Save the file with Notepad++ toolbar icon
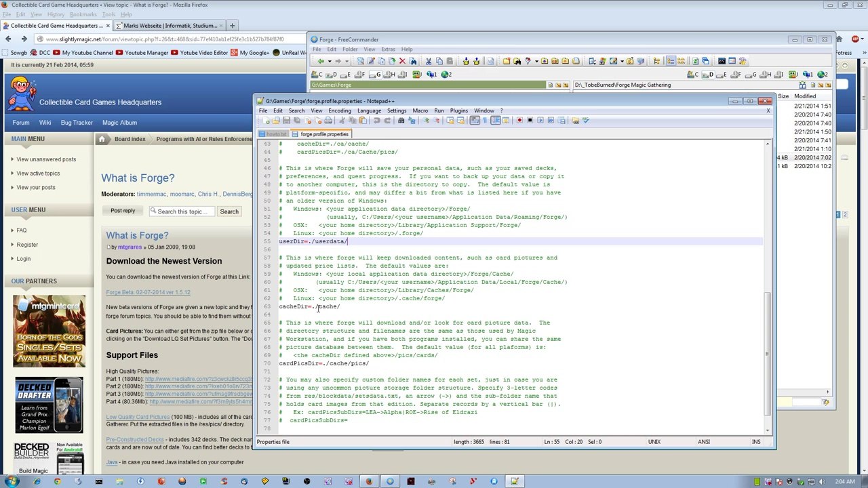This screenshot has width=868, height=488. click(x=286, y=121)
